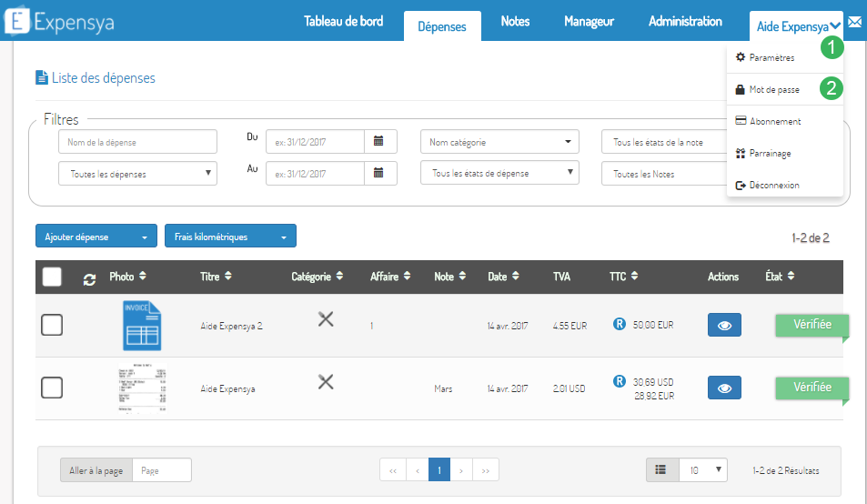Collapse the Aide Expensya user menu
Screen dimensions: 867x504
796,26
